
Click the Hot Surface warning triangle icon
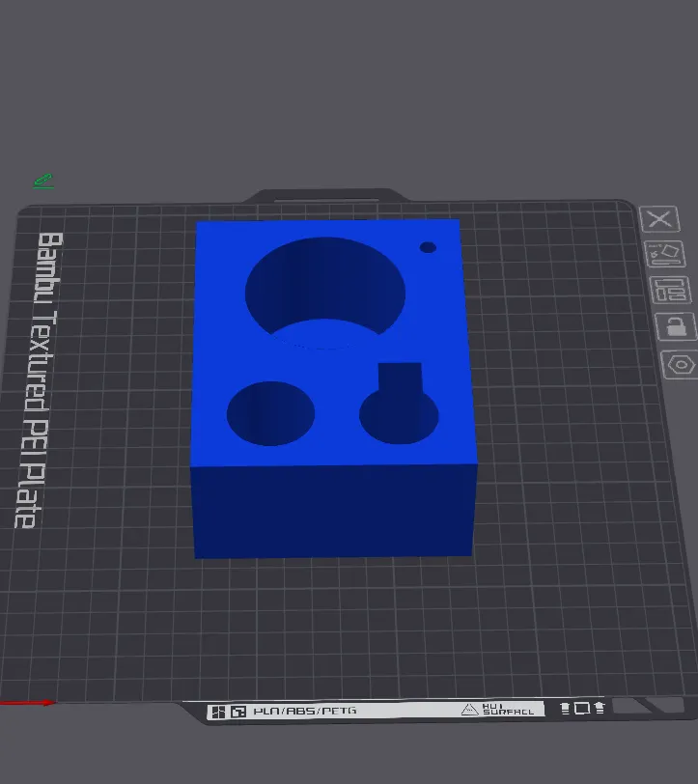(x=469, y=710)
